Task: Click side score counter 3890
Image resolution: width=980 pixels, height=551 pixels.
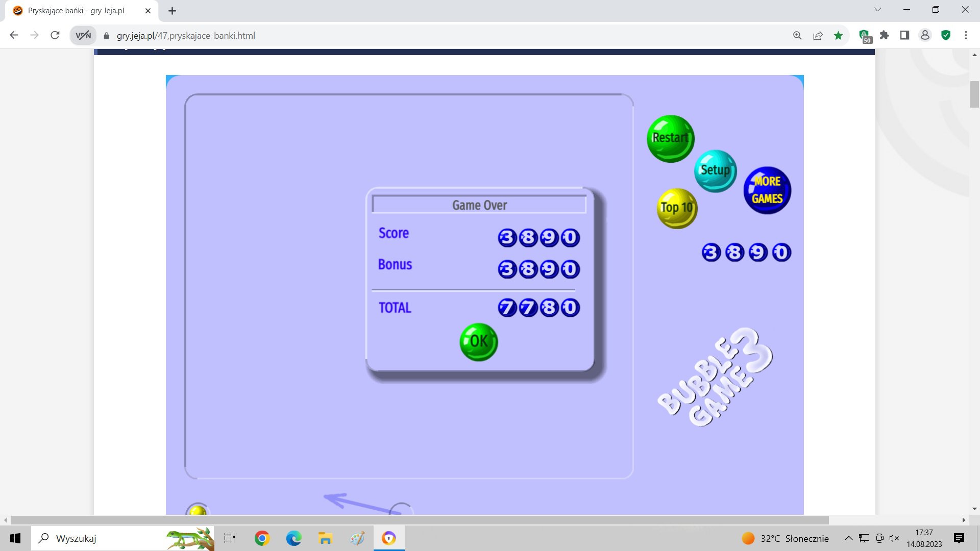Action: click(x=746, y=253)
